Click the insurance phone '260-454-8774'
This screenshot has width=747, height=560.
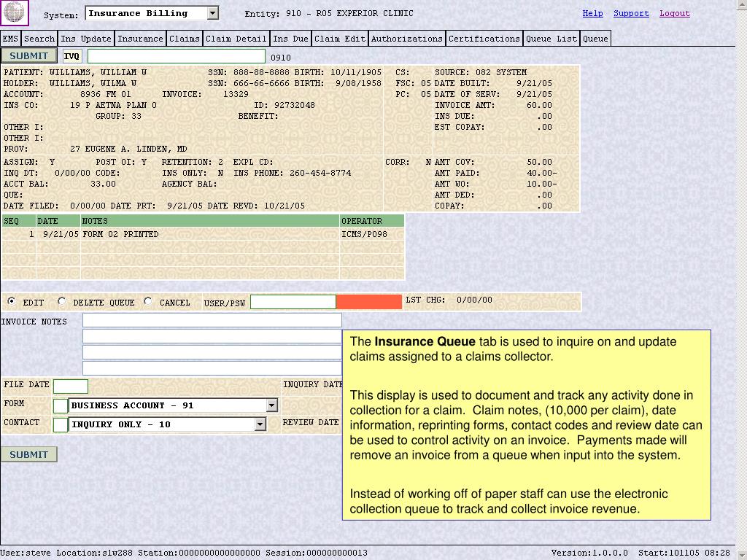[320, 173]
